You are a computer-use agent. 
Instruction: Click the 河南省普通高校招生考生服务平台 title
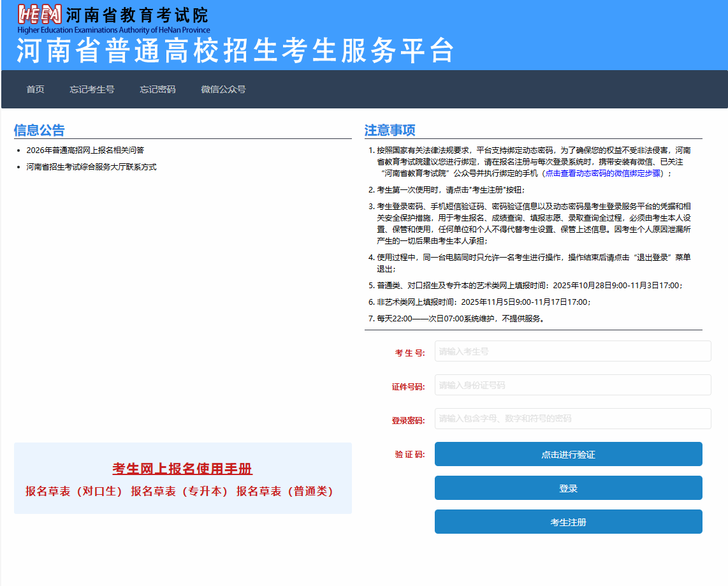(x=236, y=51)
